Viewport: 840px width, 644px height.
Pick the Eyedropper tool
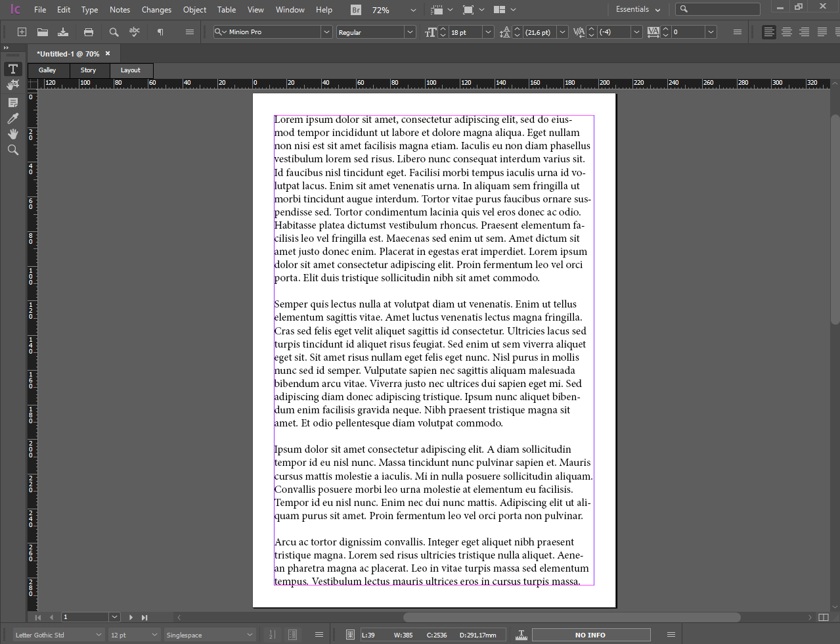coord(12,118)
